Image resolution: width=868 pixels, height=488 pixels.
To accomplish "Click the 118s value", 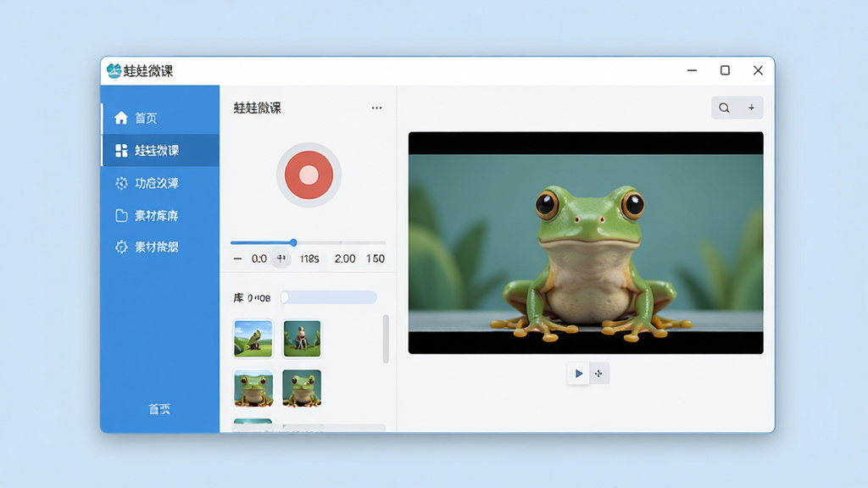I will tap(309, 258).
